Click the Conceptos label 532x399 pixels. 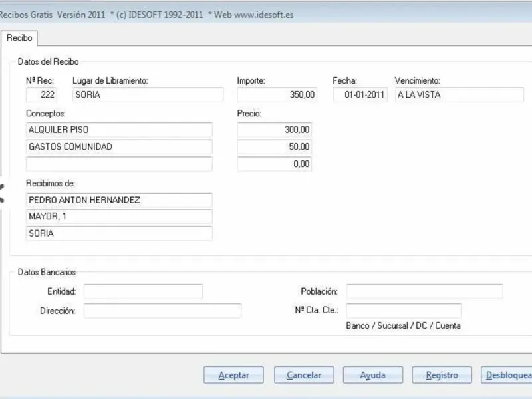pos(45,113)
